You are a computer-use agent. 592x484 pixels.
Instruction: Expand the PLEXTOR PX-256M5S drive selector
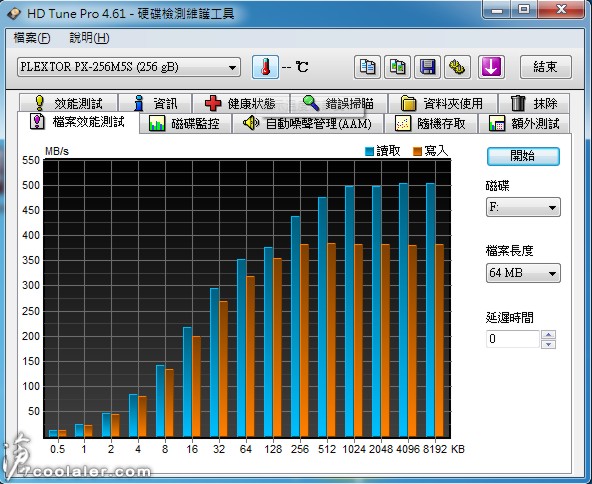[x=129, y=67]
